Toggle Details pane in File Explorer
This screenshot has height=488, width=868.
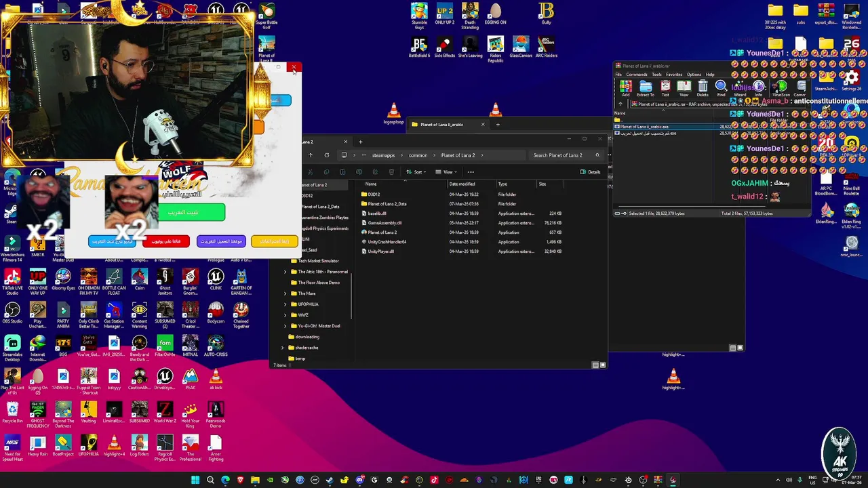coord(591,172)
